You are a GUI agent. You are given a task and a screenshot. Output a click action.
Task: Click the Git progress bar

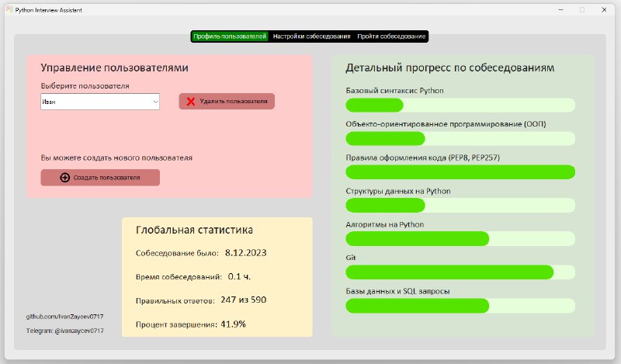point(460,272)
